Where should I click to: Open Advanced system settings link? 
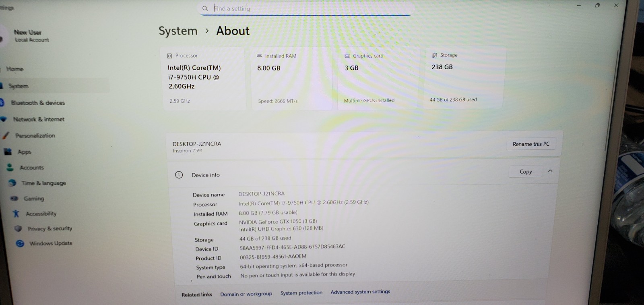(360, 292)
